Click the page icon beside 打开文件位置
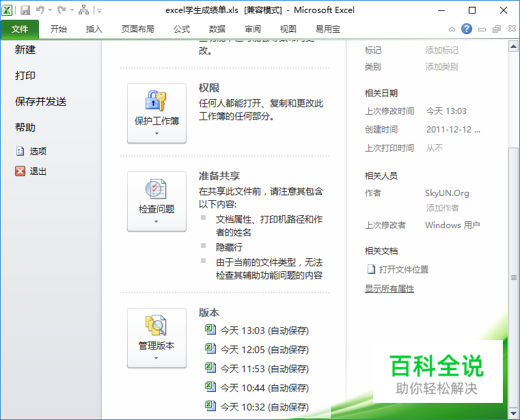The width and height of the screenshot is (520, 420). pos(371,269)
